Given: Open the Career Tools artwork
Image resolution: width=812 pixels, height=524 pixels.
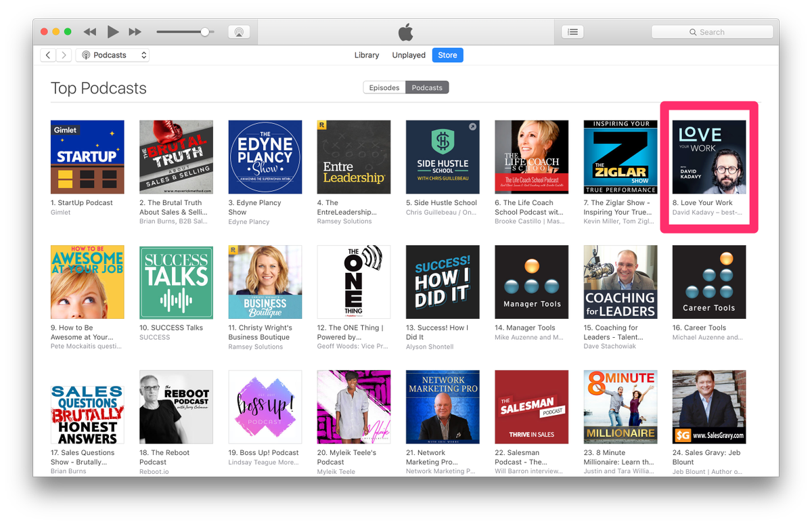Looking at the screenshot, I should point(709,282).
